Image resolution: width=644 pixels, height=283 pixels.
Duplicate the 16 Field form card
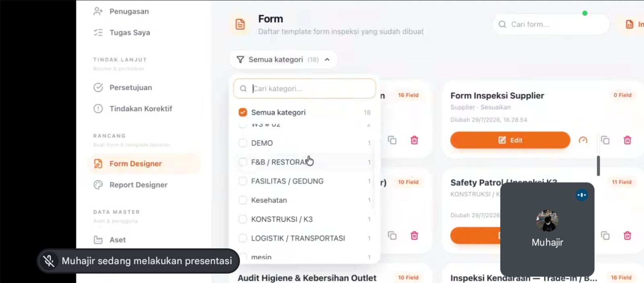pos(392,140)
